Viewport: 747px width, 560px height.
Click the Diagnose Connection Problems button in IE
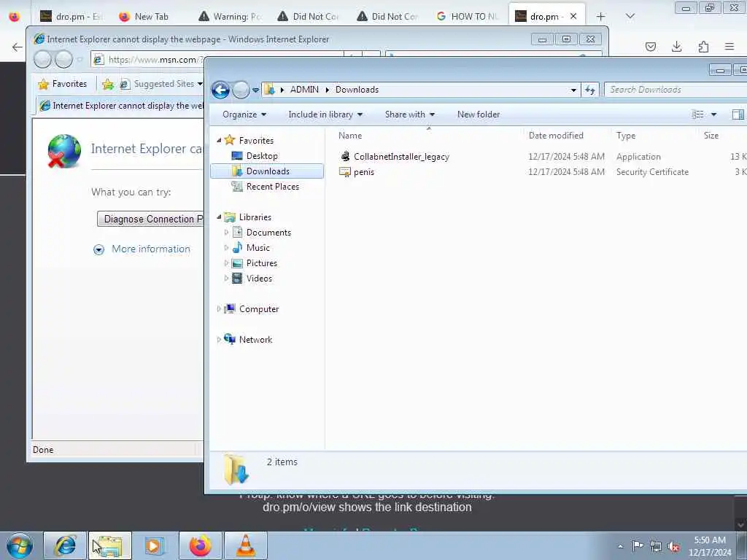(x=150, y=219)
